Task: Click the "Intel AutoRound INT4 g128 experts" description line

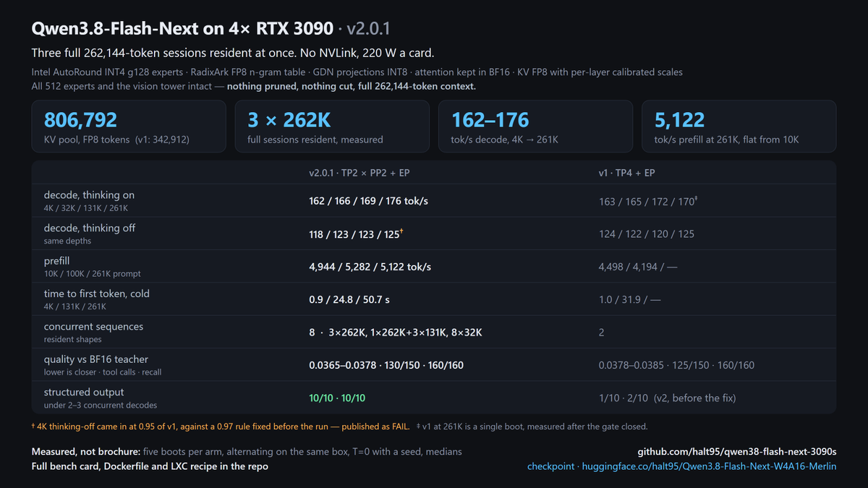Action: [357, 72]
